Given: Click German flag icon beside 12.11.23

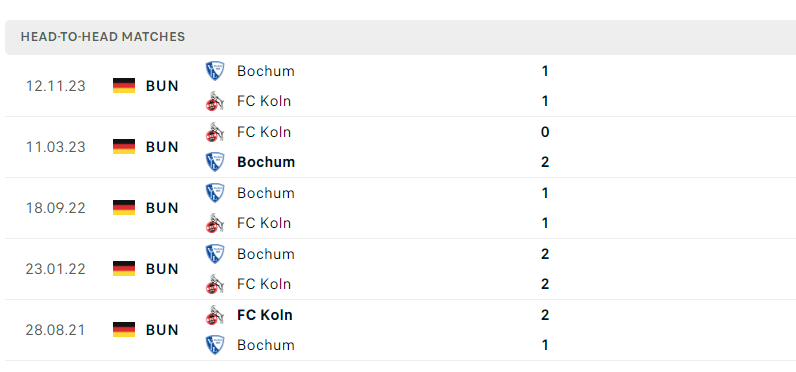Looking at the screenshot, I should pos(124,86).
